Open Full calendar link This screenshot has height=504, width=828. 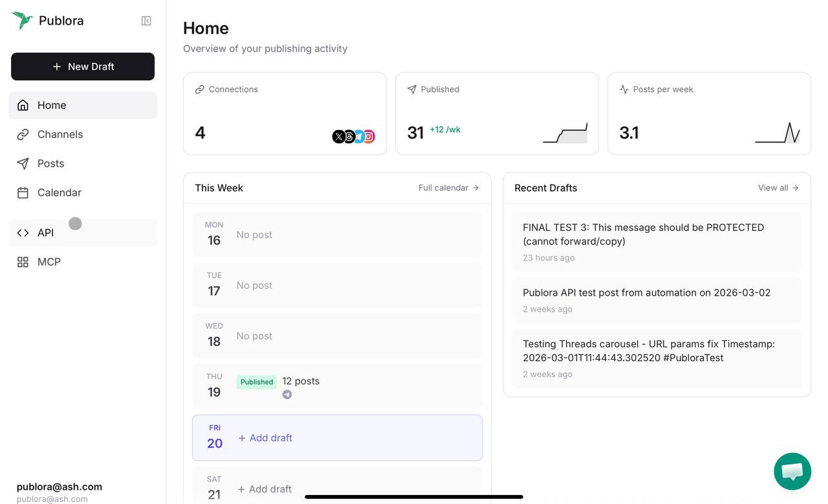pos(449,188)
